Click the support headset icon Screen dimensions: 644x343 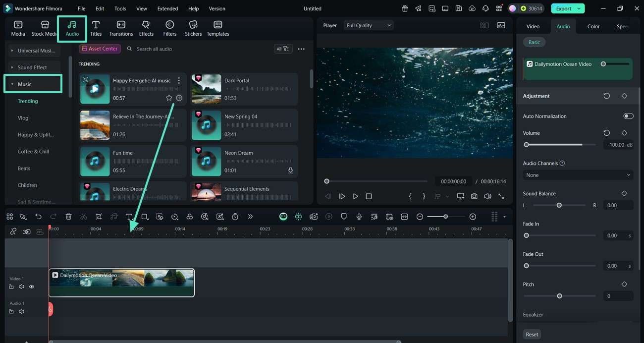click(x=485, y=8)
